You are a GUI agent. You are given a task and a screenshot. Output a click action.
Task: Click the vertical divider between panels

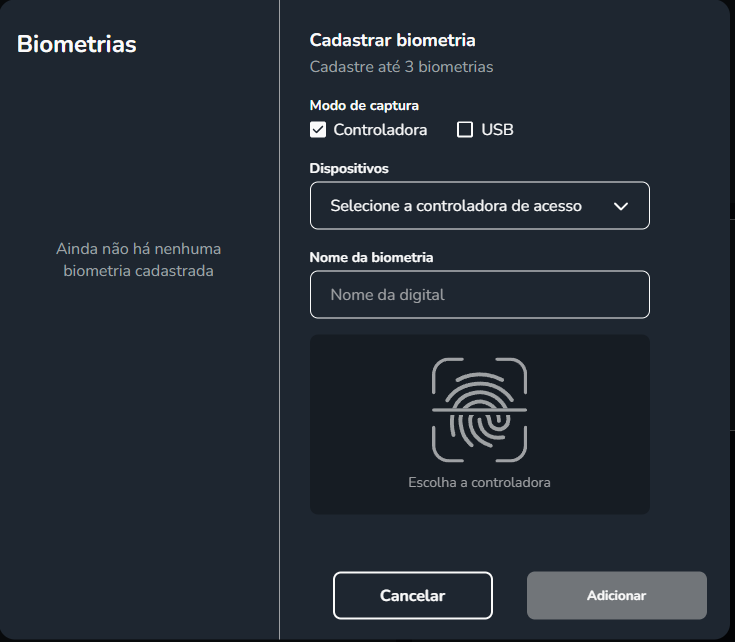[279, 321]
